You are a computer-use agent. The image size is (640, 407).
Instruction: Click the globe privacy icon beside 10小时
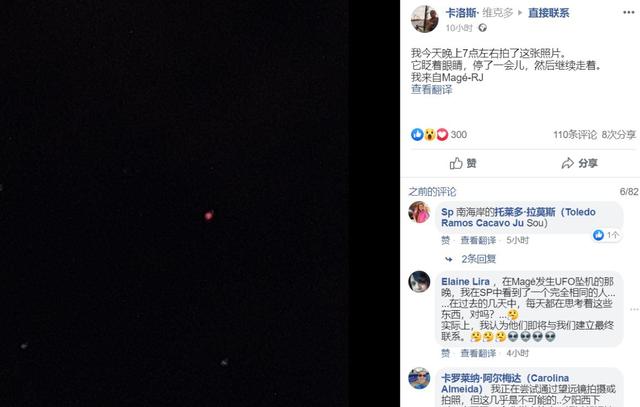coord(482,28)
